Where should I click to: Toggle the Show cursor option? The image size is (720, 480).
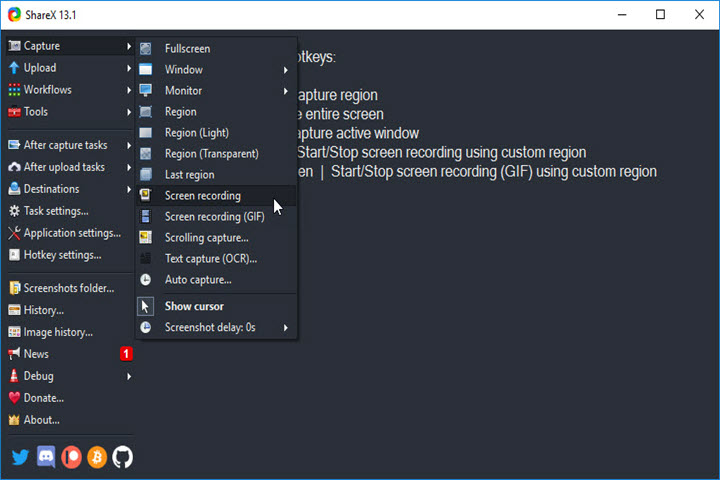pos(217,306)
